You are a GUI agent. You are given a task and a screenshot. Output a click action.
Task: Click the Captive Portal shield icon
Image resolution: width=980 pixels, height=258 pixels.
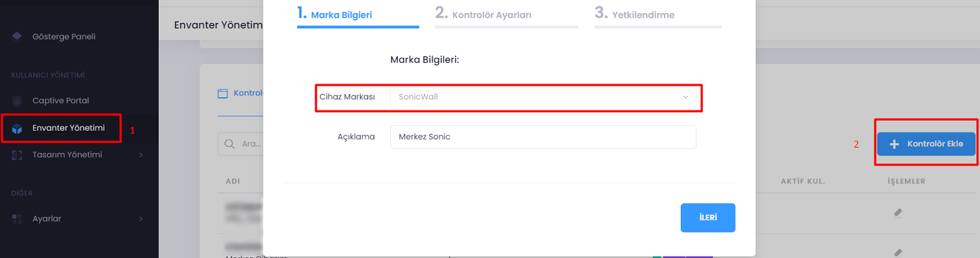17,101
